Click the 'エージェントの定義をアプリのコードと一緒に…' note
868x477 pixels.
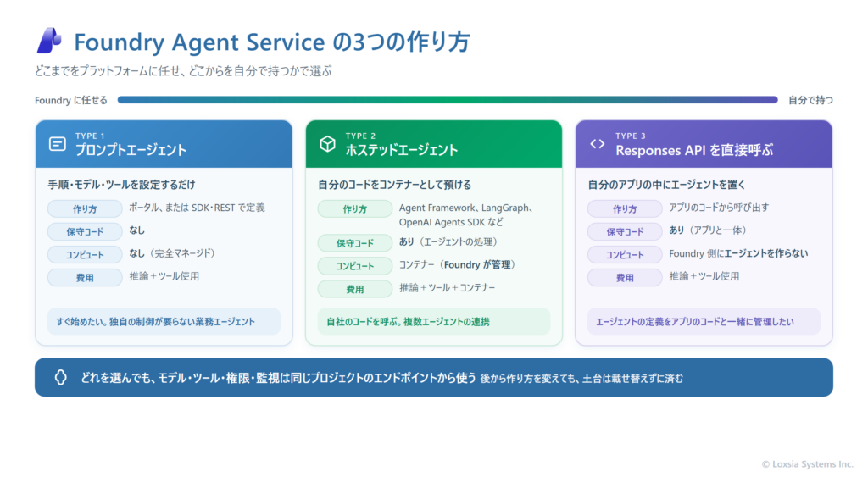coord(704,321)
